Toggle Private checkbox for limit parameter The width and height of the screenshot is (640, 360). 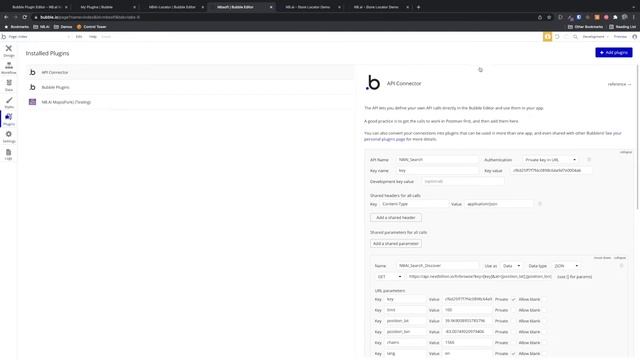coord(513,310)
